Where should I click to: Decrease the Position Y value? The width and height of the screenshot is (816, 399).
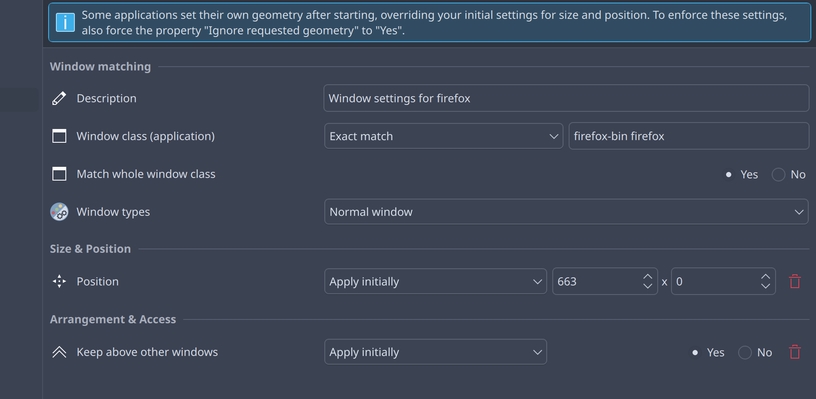coord(766,286)
